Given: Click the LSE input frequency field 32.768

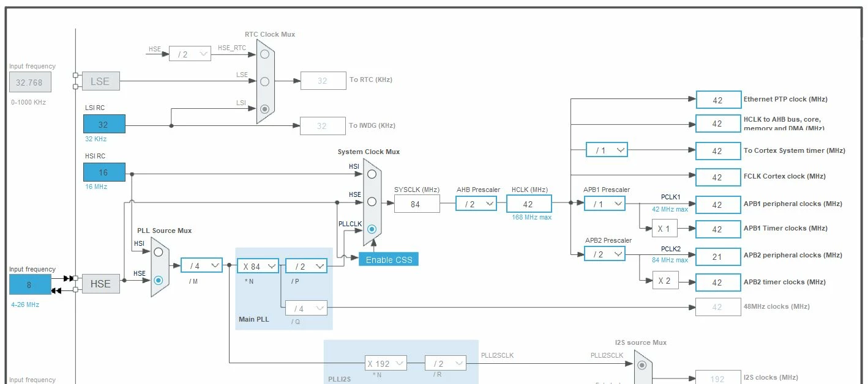Looking at the screenshot, I should (30, 82).
